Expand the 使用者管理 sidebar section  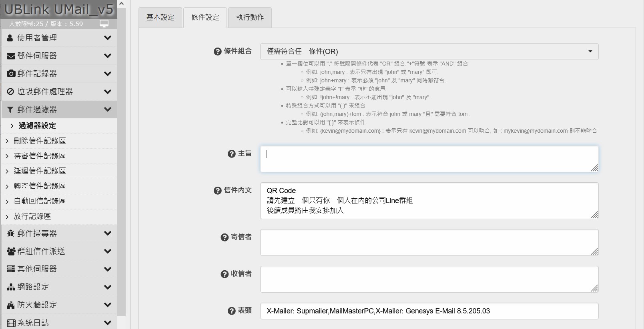[x=59, y=38]
